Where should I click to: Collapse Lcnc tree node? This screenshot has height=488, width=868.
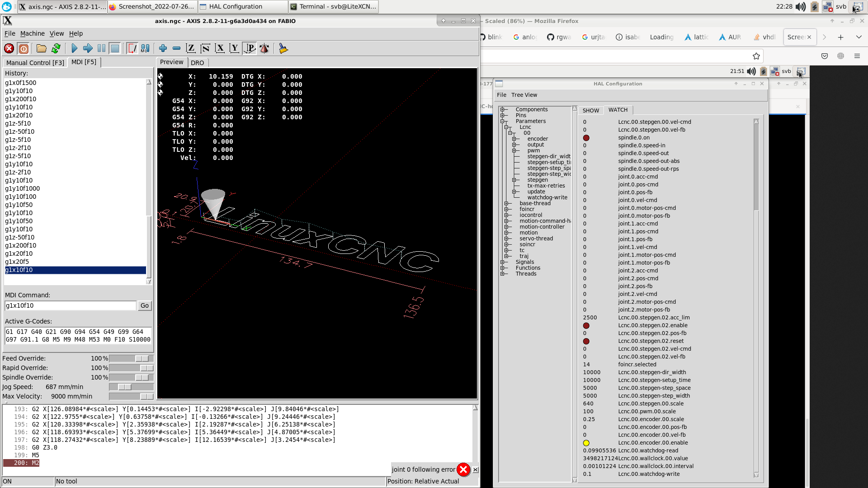[x=506, y=127]
